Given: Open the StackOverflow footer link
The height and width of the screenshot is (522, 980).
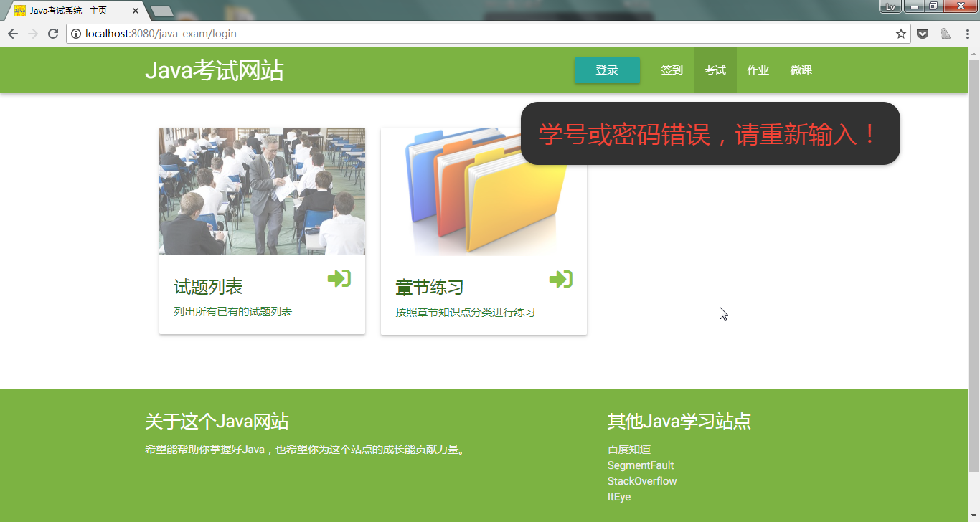Looking at the screenshot, I should coord(642,481).
